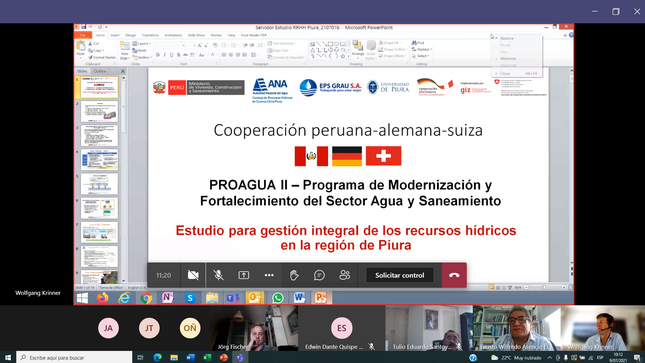The width and height of the screenshot is (645, 363).
Task: Toggle text shadow formatting
Action: point(179,55)
